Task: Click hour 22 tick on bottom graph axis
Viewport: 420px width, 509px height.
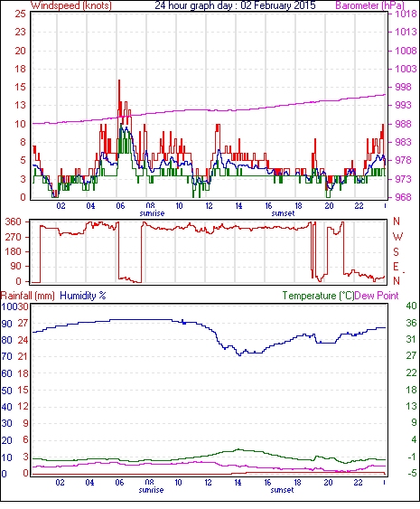Action: pos(358,482)
